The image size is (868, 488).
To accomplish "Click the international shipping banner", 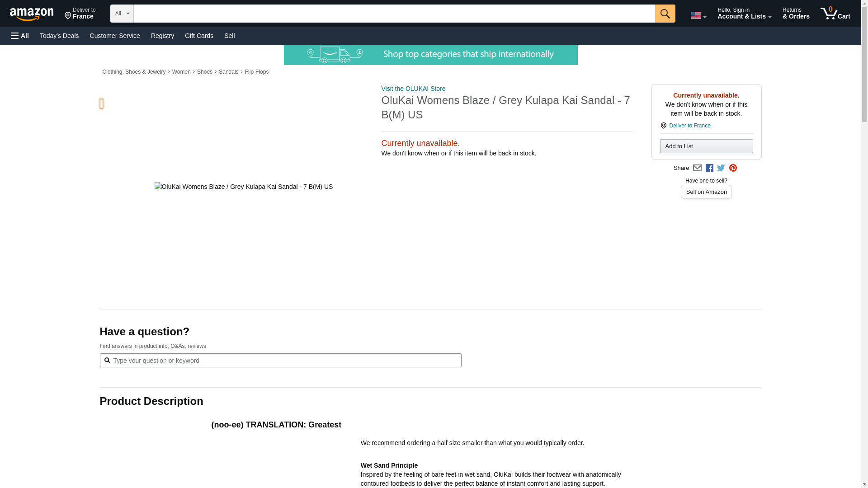I will pyautogui.click(x=430, y=55).
